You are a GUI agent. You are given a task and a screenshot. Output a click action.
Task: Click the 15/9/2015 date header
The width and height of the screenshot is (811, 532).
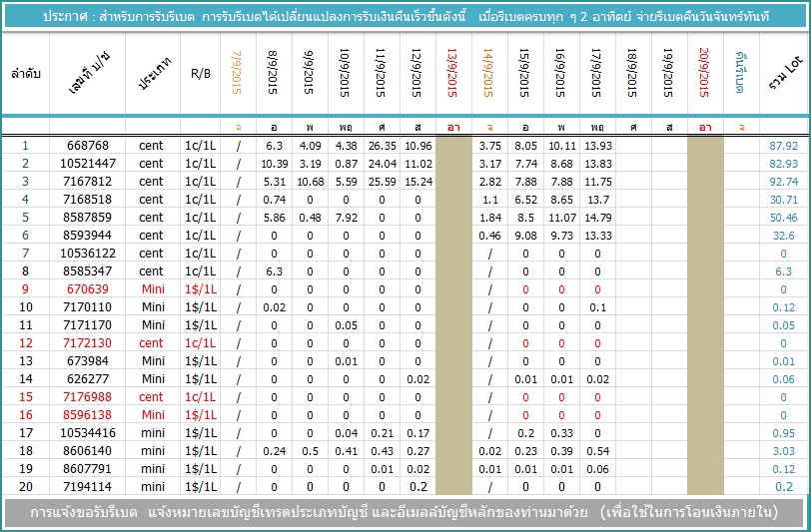tap(525, 73)
